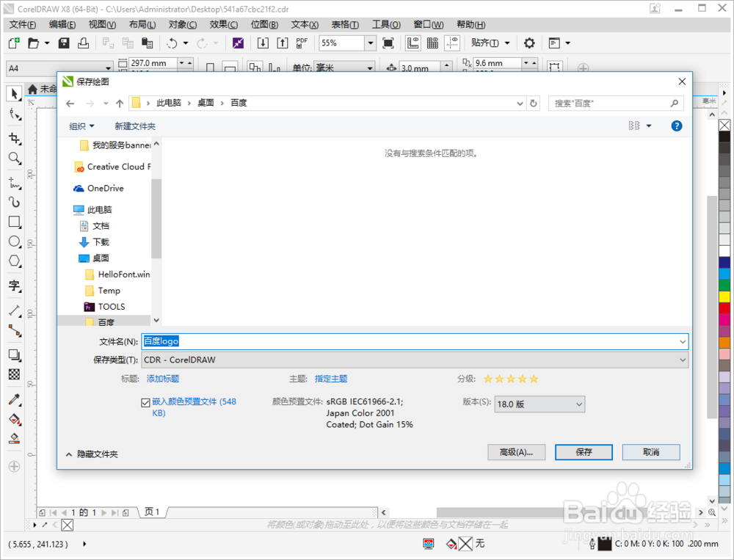Image resolution: width=734 pixels, height=560 pixels.
Task: Open the File menu
Action: (x=23, y=25)
